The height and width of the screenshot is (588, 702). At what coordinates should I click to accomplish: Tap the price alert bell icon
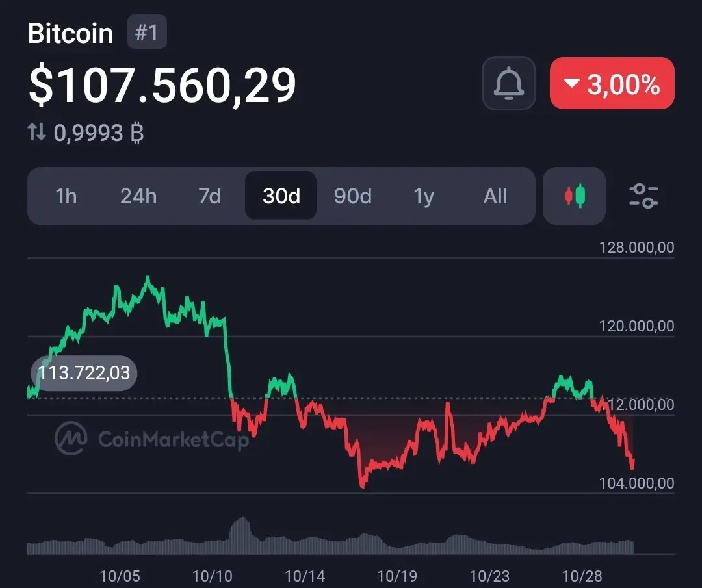click(508, 83)
